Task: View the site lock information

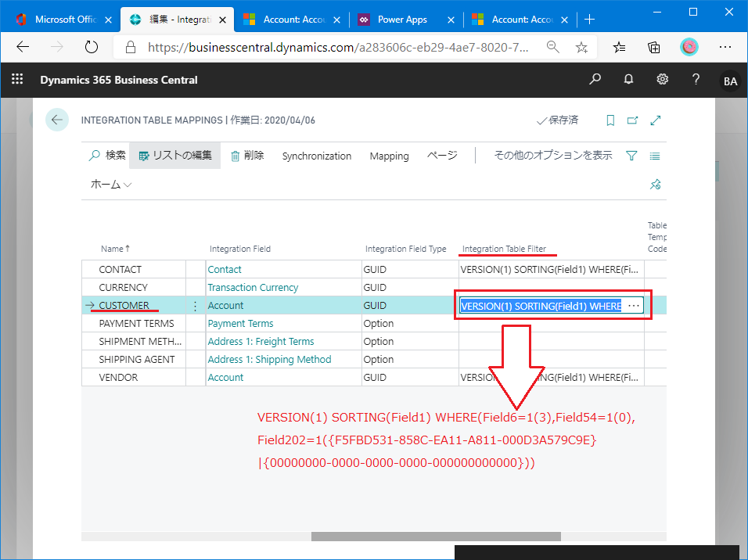Action: click(x=130, y=47)
